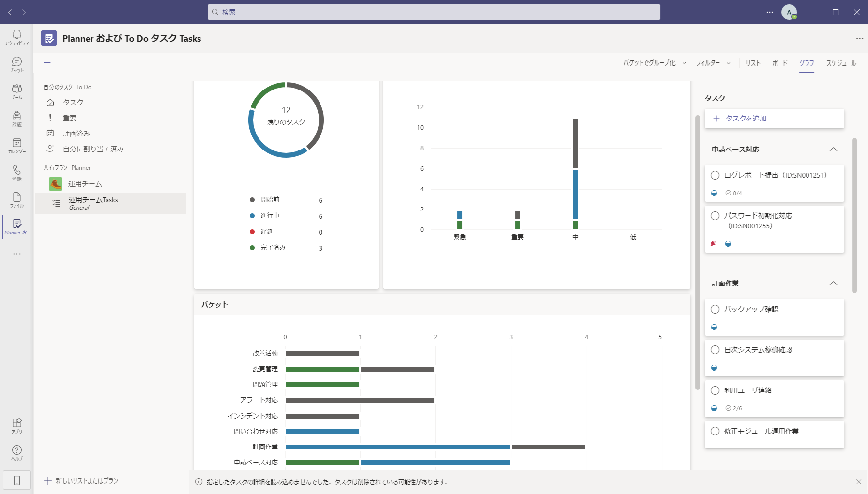Open tab options ellipsis beside Tasks title

pyautogui.click(x=859, y=38)
